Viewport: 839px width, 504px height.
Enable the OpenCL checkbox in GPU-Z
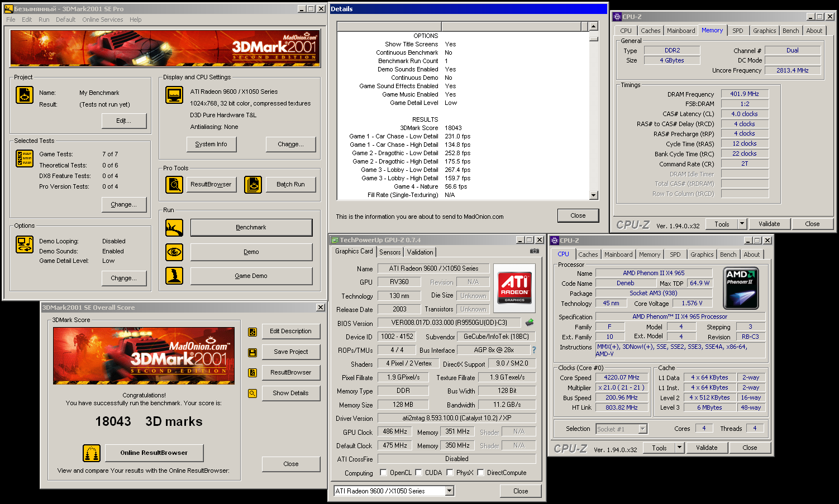tap(383, 473)
